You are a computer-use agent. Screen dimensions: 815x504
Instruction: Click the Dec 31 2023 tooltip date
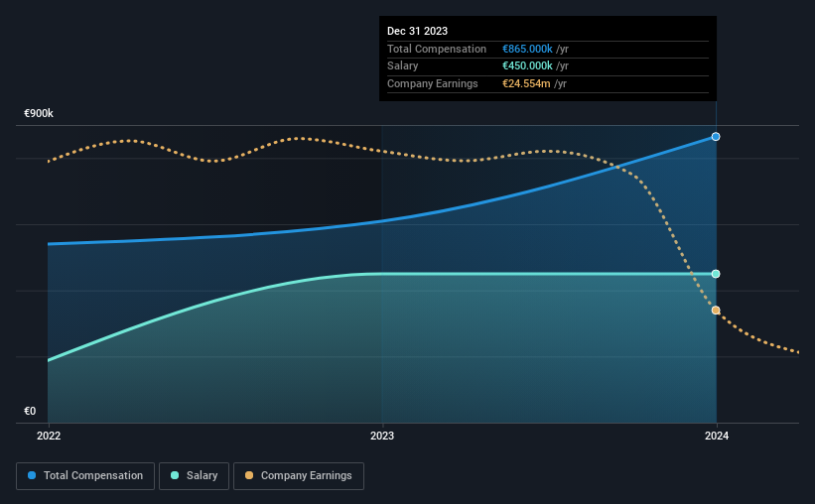417,31
